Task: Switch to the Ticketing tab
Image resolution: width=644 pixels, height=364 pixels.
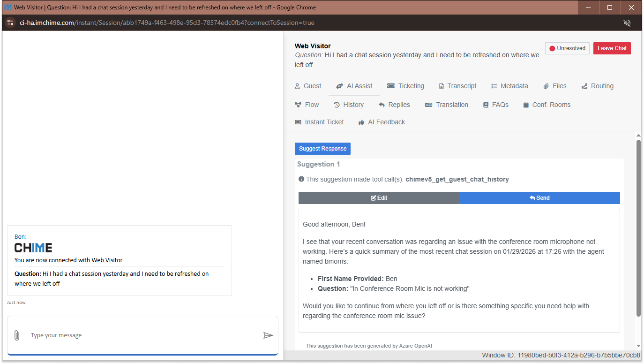Action: coord(405,86)
